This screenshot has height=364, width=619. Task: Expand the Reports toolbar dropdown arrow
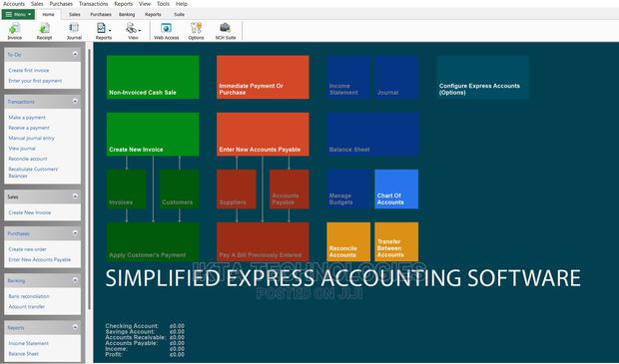110,30
